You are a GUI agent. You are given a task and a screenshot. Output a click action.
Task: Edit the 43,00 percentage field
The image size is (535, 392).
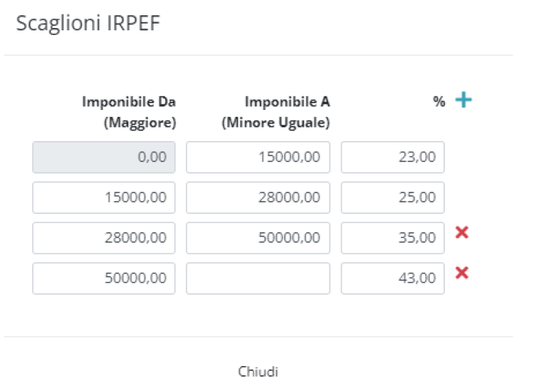393,278
